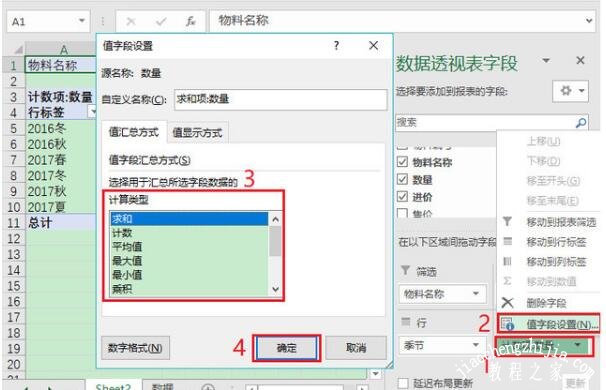Image resolution: width=606 pixels, height=390 pixels.
Task: Open the 物料名称 filter area dropdown
Action: pos(476,294)
